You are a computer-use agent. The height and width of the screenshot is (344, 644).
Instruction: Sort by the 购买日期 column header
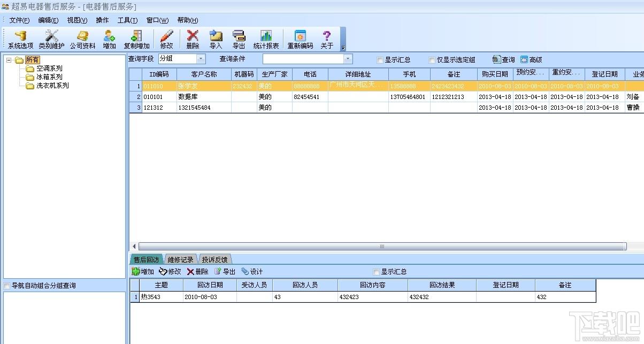click(495, 74)
